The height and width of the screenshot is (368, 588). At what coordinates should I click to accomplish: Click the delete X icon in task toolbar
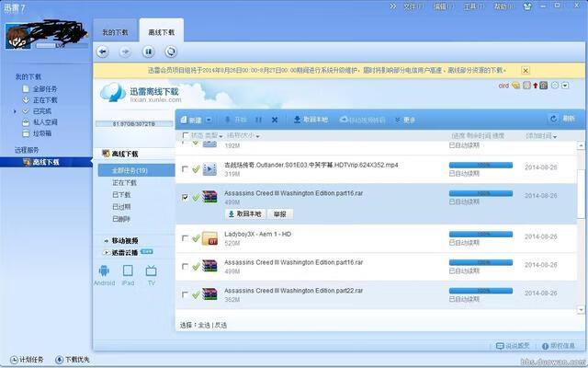click(275, 120)
